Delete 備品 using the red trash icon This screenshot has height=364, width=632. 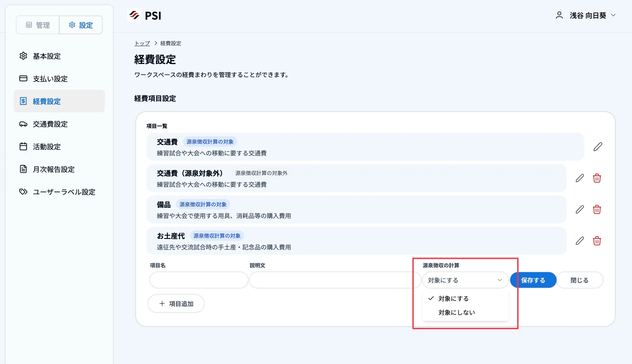tap(597, 210)
